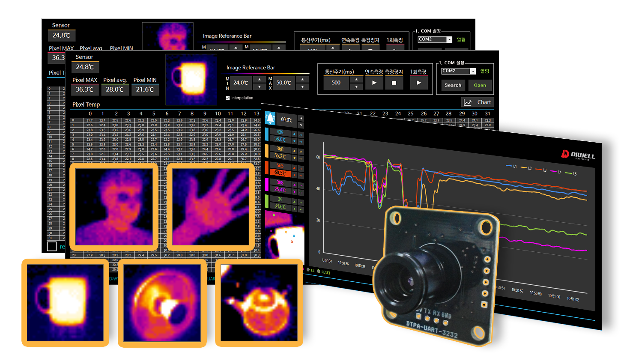Click the alarm bell icon beside 60.0℃
This screenshot has height=364, width=621.
click(270, 118)
